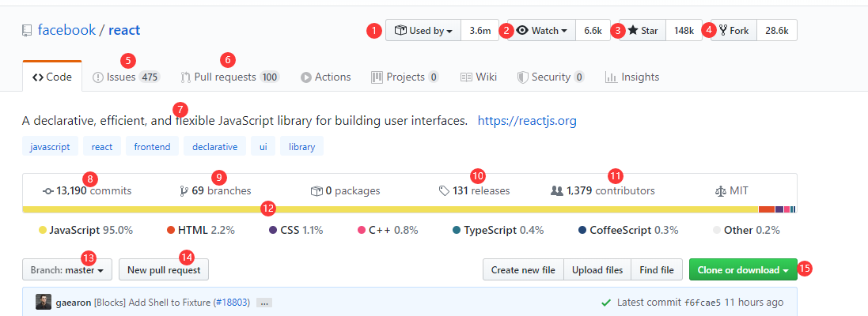This screenshot has width=868, height=316.
Task: Click the library topic tag
Action: (x=301, y=147)
